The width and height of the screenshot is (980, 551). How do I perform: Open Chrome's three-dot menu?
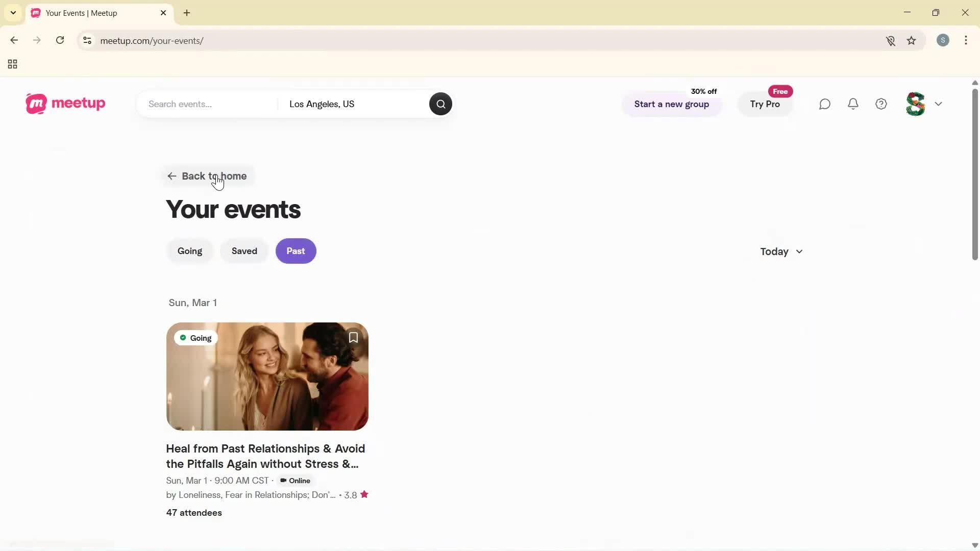(x=966, y=40)
